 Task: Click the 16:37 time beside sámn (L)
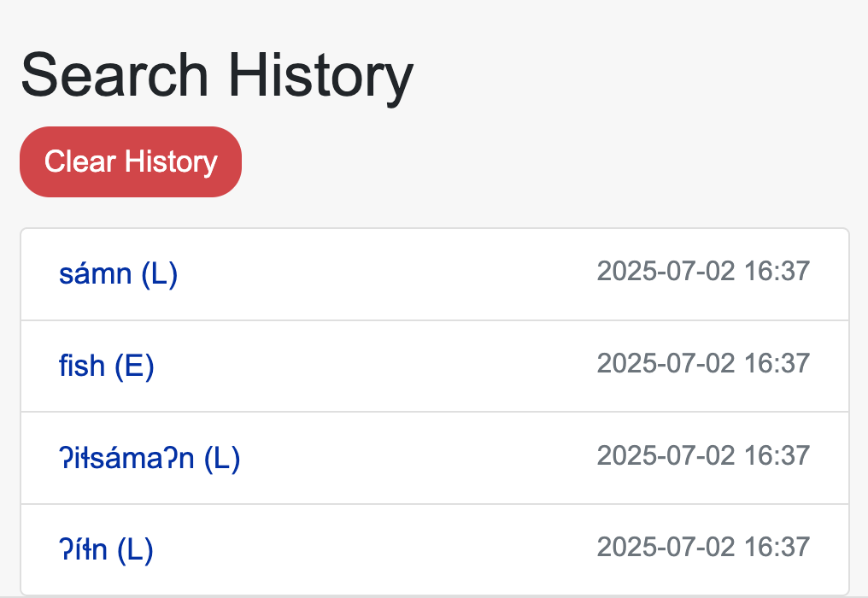click(777, 272)
